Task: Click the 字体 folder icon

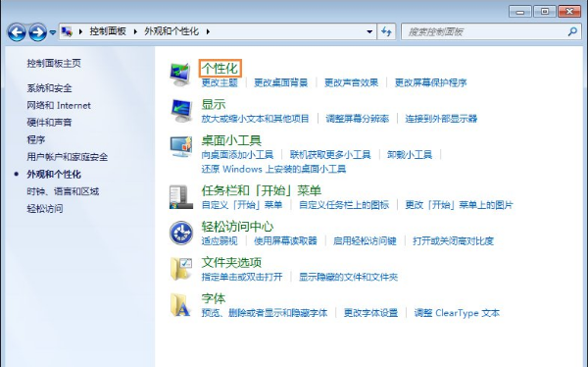Action: (180, 305)
